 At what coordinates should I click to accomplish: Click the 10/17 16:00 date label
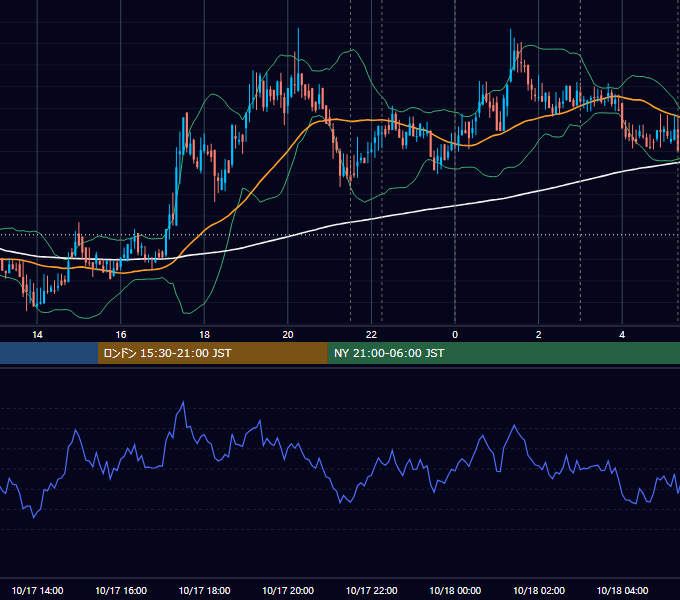click(x=121, y=590)
